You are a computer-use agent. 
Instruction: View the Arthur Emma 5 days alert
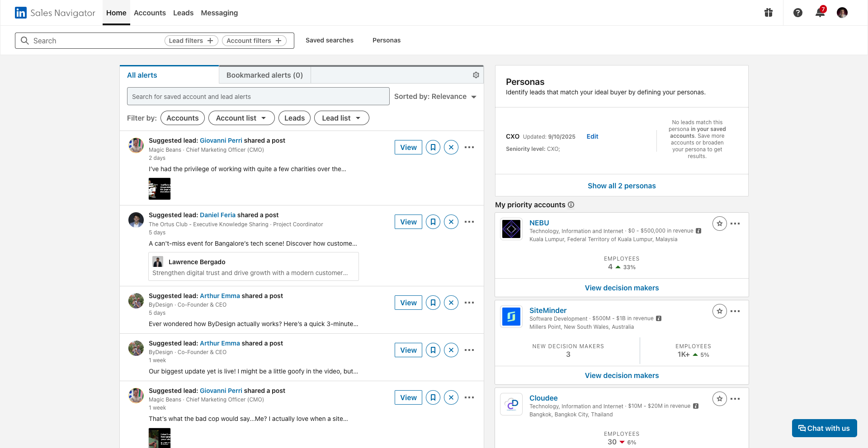coord(408,303)
